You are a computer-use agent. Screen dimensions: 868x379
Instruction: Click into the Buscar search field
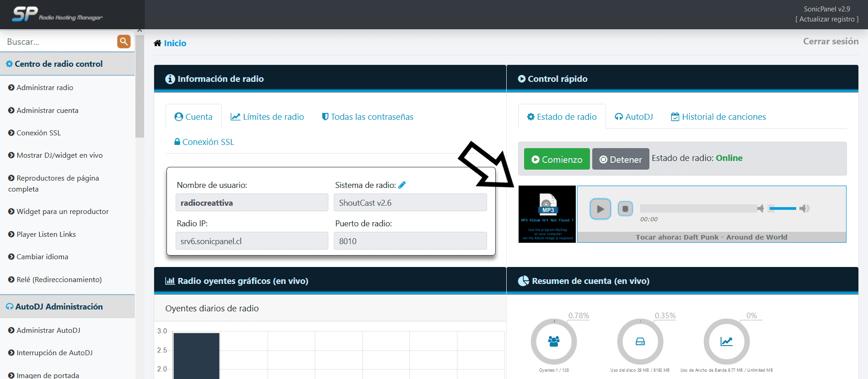tap(59, 42)
